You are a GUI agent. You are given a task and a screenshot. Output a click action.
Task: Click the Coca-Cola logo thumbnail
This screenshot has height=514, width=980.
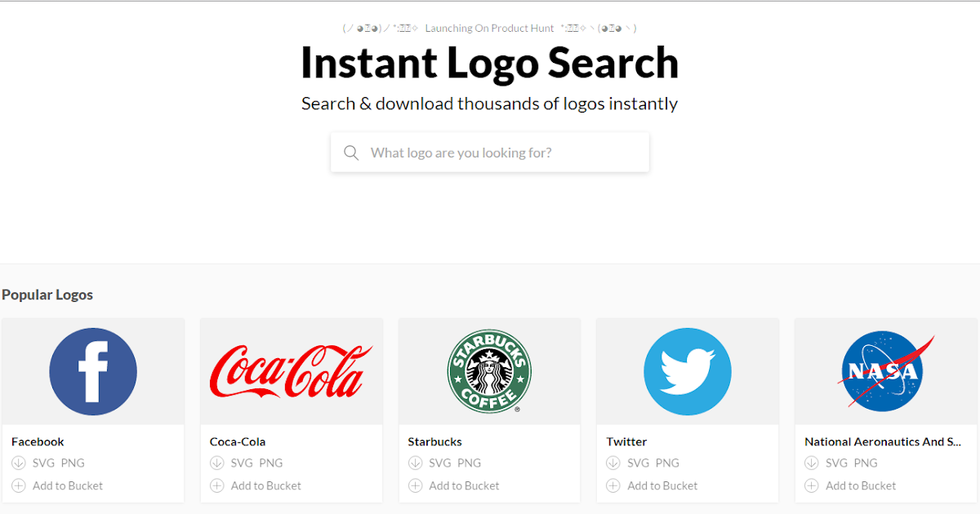(x=292, y=371)
